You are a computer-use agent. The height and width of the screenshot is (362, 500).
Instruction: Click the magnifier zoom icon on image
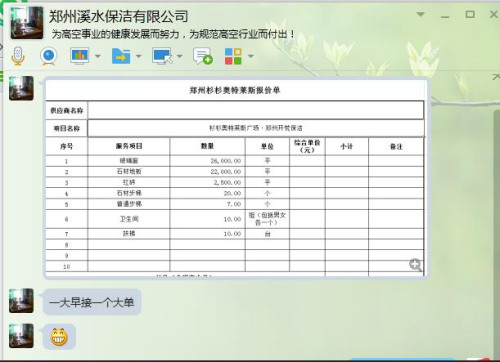click(415, 265)
